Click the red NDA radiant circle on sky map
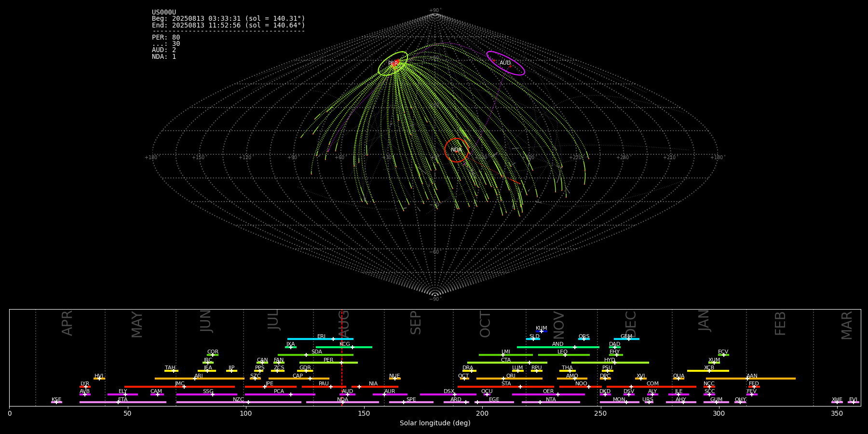868x434 pixels. click(456, 150)
